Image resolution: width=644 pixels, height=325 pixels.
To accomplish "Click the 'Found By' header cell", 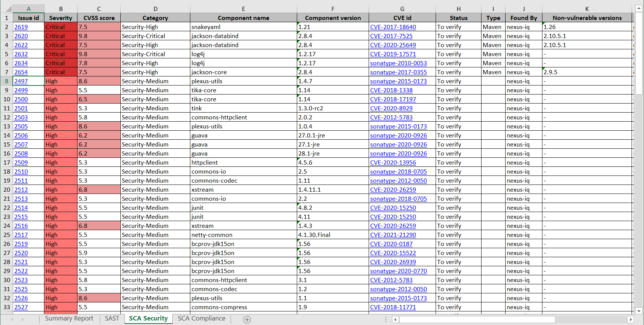I will 524,18.
